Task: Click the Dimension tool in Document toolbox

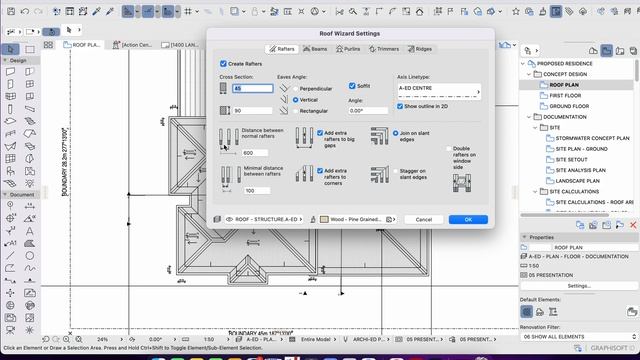Action: pos(30,206)
